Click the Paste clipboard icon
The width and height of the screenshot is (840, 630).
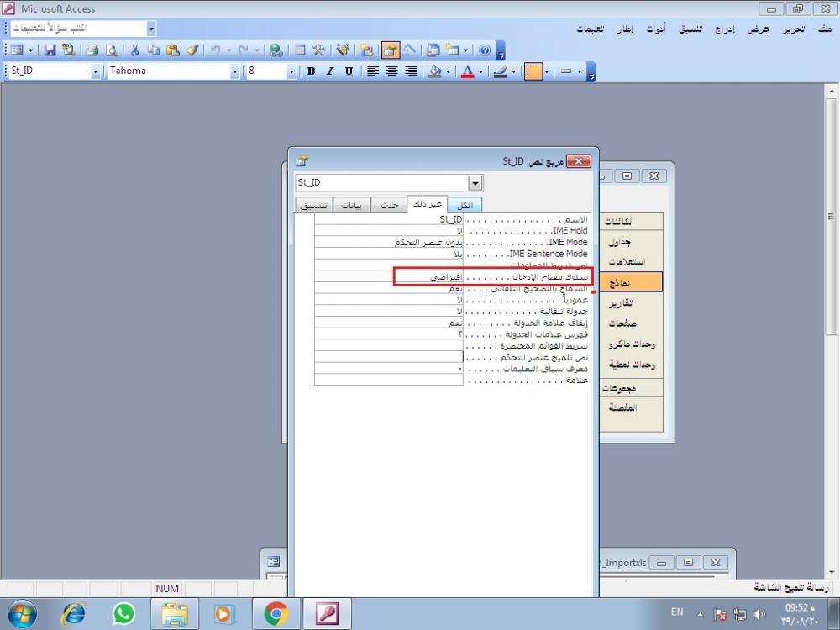[172, 50]
